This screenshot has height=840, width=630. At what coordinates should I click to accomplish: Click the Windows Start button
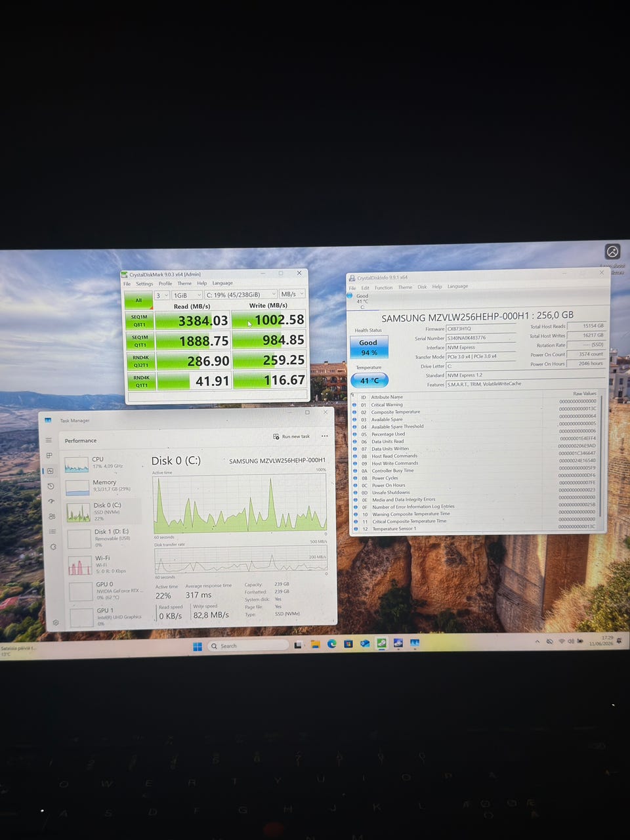tap(198, 646)
